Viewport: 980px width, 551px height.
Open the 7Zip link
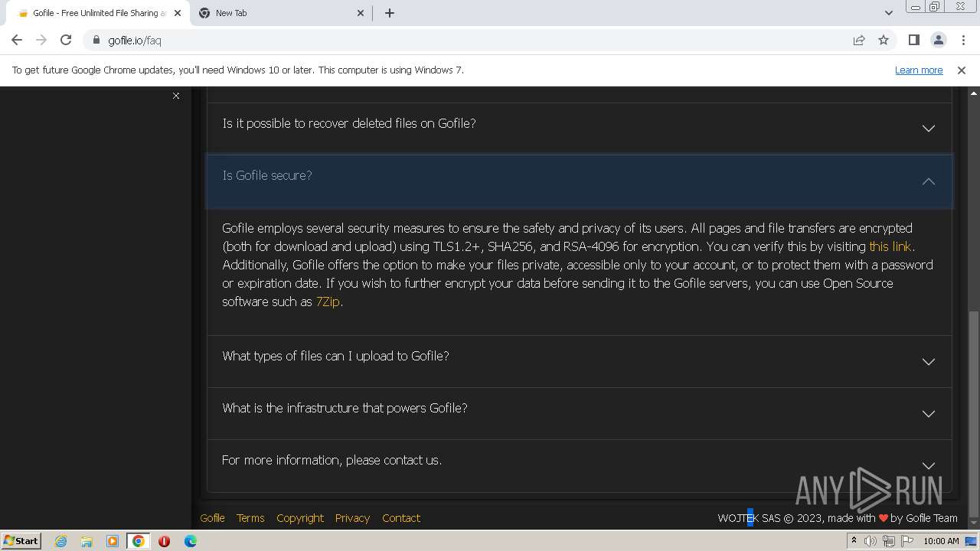(x=328, y=302)
